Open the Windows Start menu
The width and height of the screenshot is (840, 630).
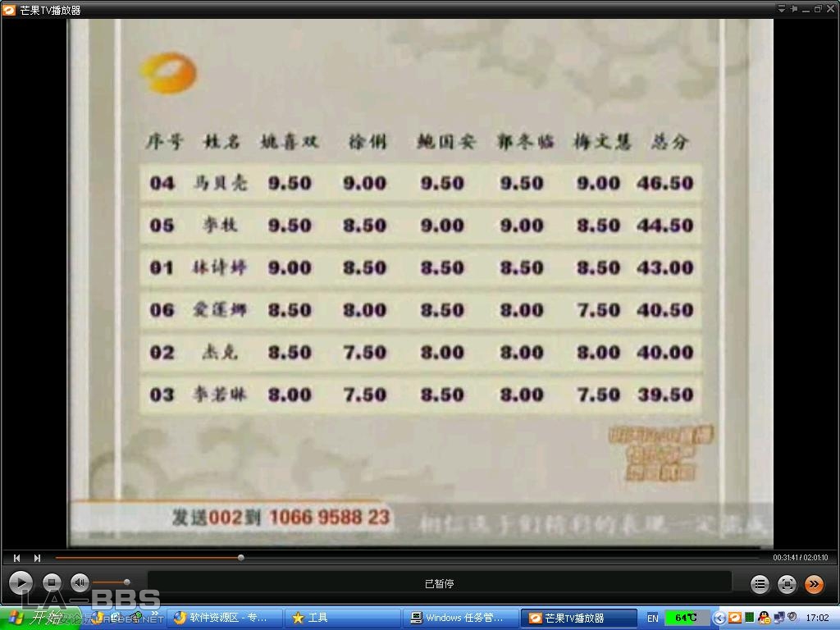click(33, 618)
